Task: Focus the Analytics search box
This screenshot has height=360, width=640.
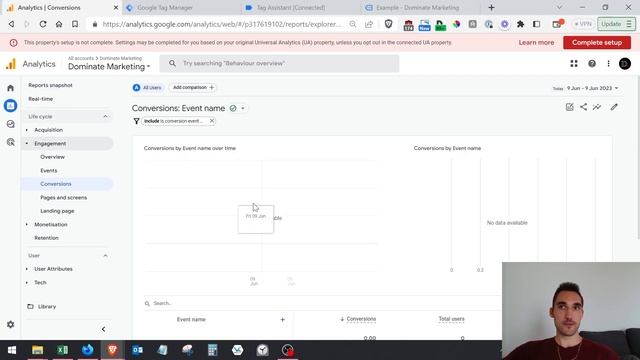Action: pyautogui.click(x=279, y=64)
